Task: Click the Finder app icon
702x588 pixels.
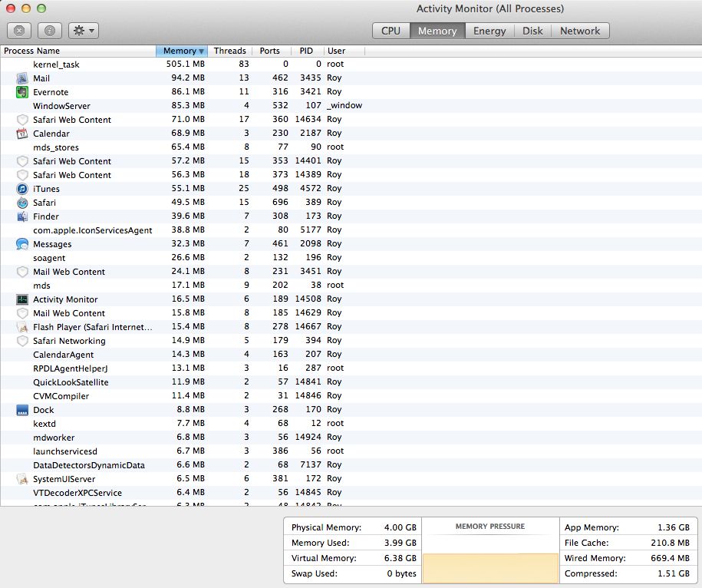Action: (x=22, y=216)
